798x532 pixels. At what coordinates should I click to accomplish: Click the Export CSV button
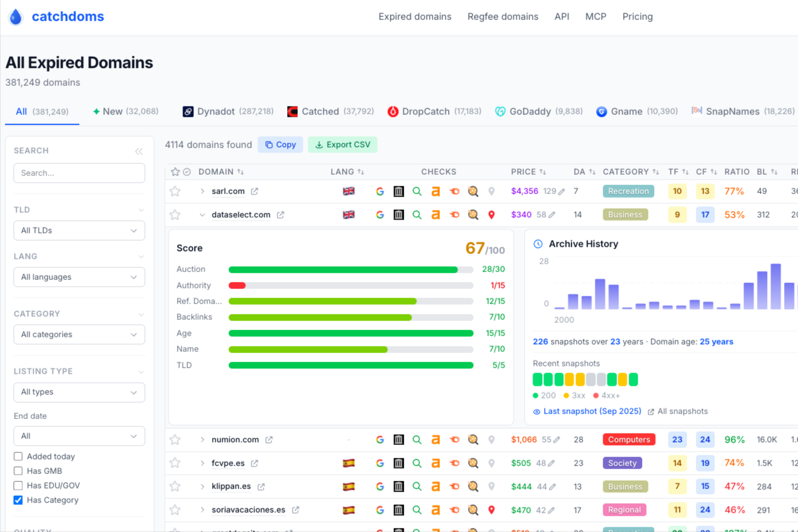pyautogui.click(x=343, y=144)
